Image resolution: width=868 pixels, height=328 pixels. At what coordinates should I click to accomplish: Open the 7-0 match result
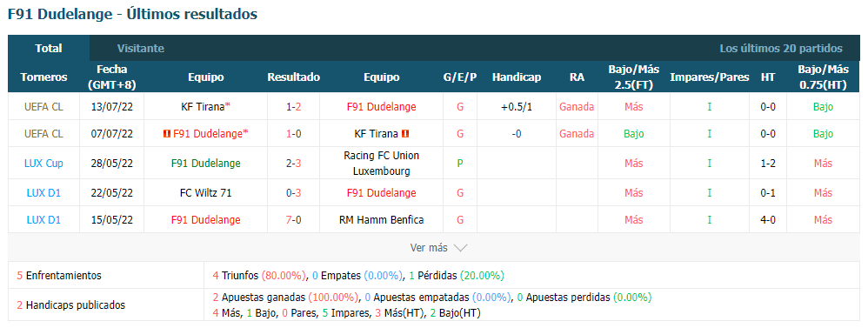click(x=293, y=220)
